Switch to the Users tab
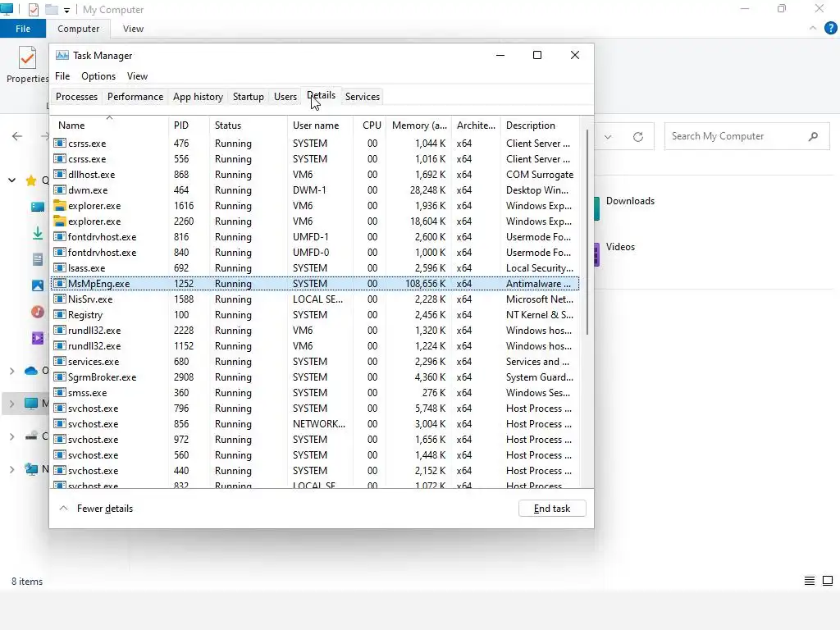The image size is (840, 630). (x=285, y=97)
